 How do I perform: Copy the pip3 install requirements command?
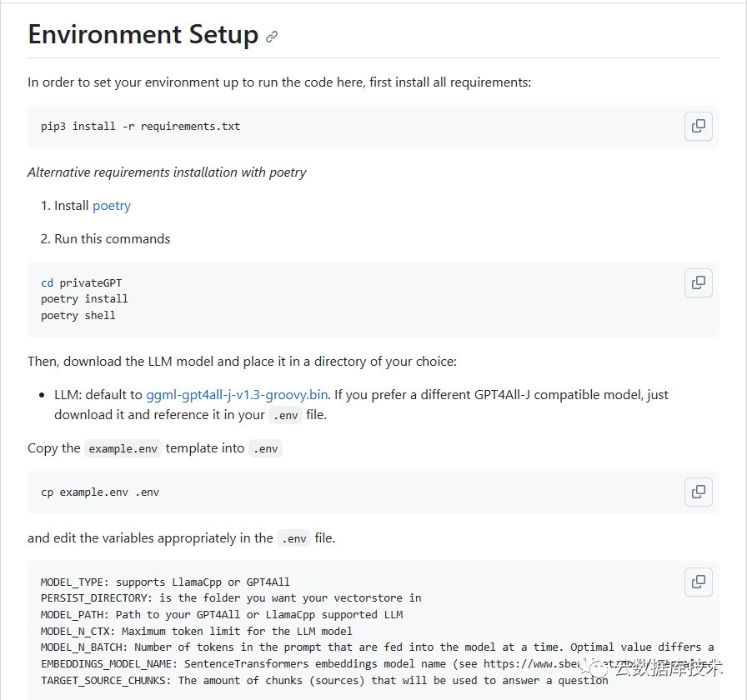point(699,126)
